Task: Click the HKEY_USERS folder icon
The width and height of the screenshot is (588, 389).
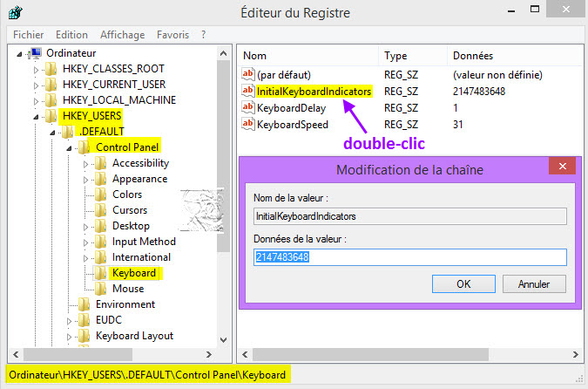Action: [x=51, y=116]
